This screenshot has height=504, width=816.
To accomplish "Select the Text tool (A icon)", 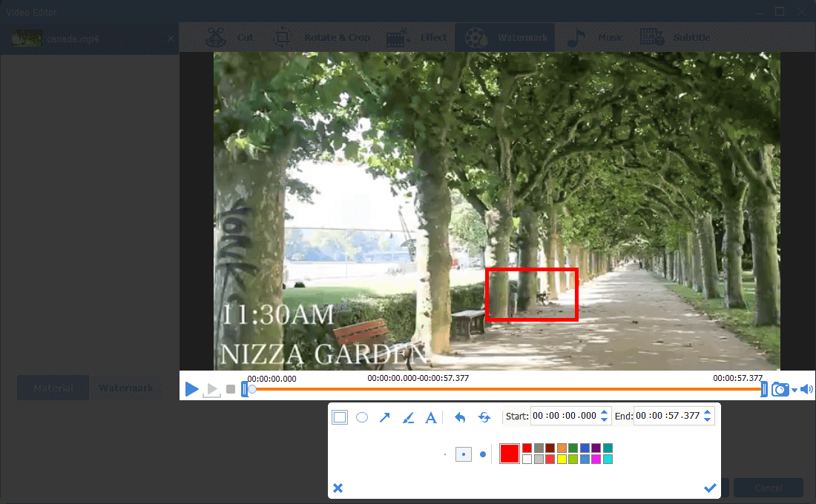I will pyautogui.click(x=431, y=417).
